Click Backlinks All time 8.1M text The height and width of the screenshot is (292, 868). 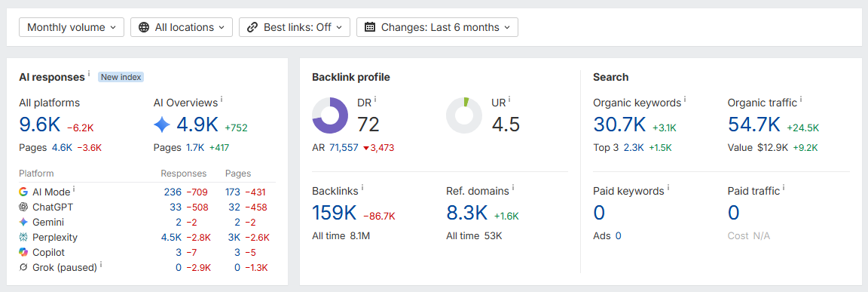[341, 236]
